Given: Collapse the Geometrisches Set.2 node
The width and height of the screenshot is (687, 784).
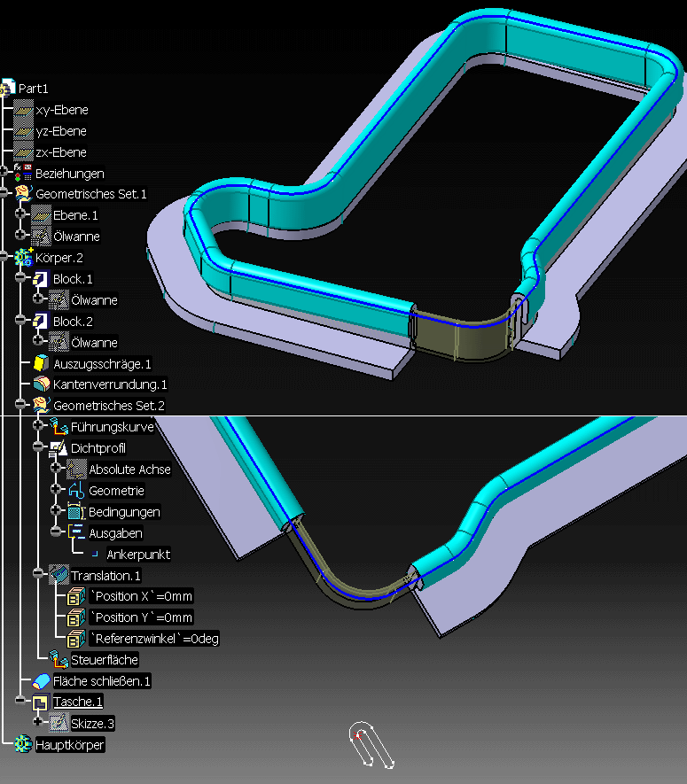Looking at the screenshot, I should (x=20, y=404).
